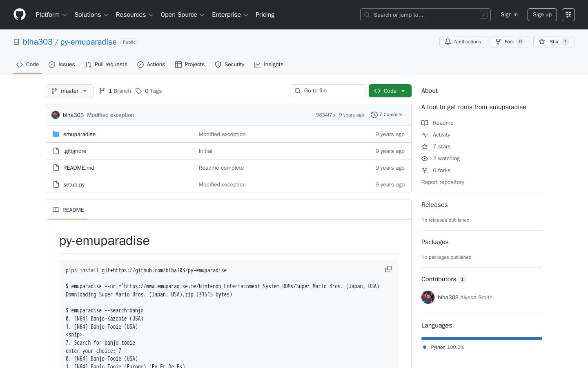This screenshot has height=368, width=588.
Task: Click the Sign up button
Action: tap(542, 15)
